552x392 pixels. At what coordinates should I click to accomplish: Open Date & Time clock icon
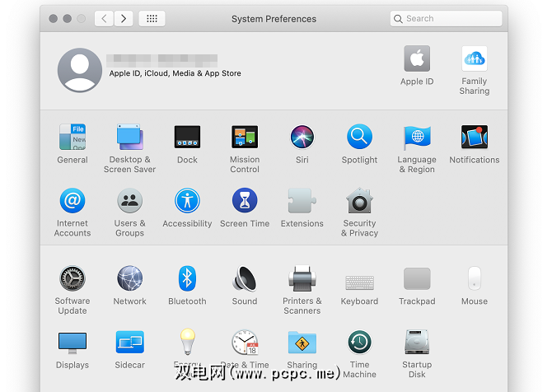[x=245, y=342]
